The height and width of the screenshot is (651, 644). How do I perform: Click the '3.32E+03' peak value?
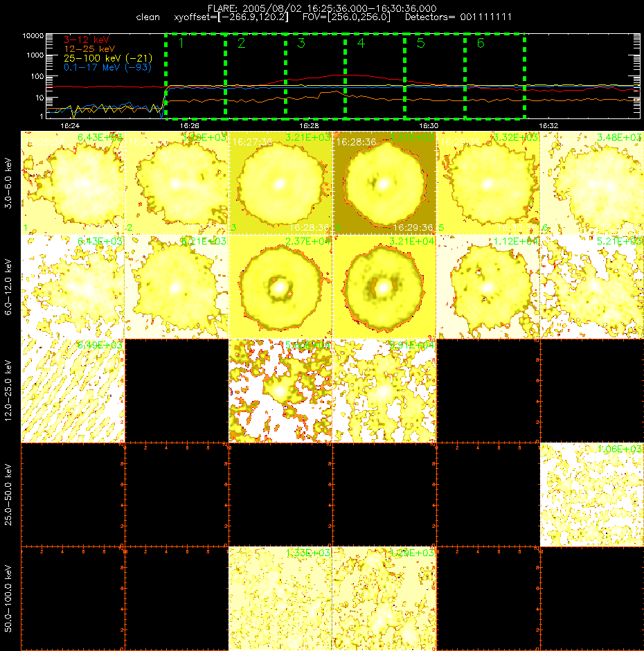pyautogui.click(x=516, y=137)
